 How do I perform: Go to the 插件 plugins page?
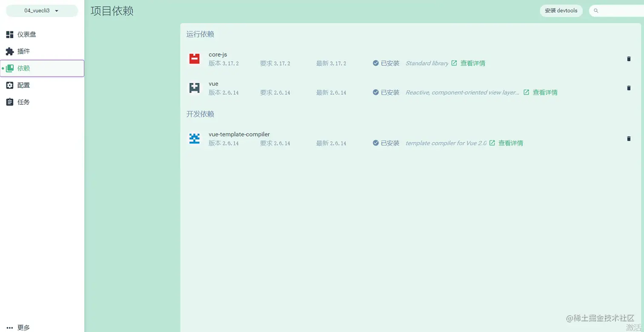point(42,52)
